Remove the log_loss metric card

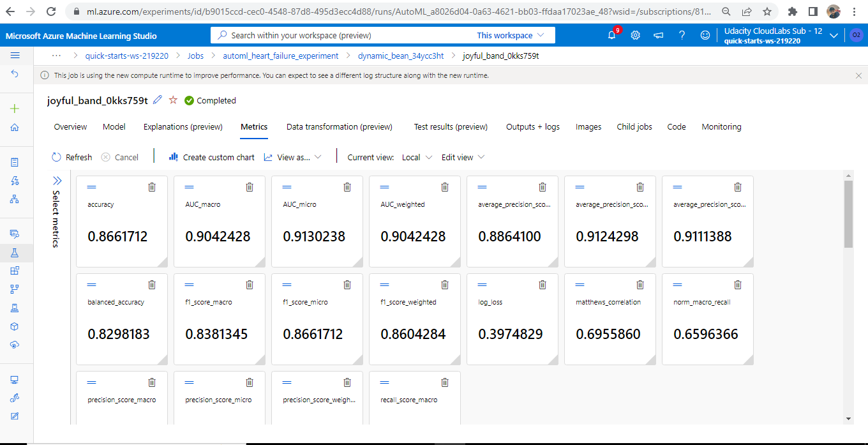[x=542, y=285]
